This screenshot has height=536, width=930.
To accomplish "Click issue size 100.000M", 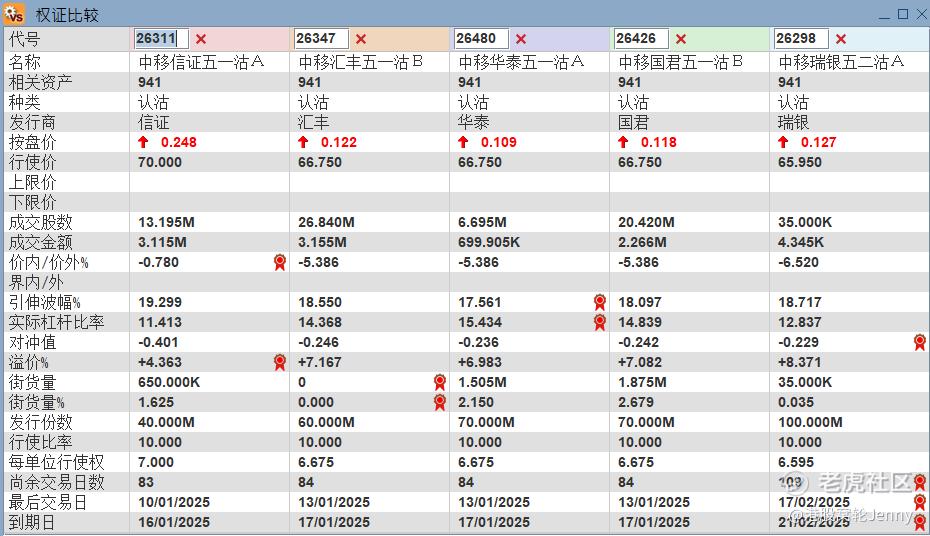I will [810, 422].
